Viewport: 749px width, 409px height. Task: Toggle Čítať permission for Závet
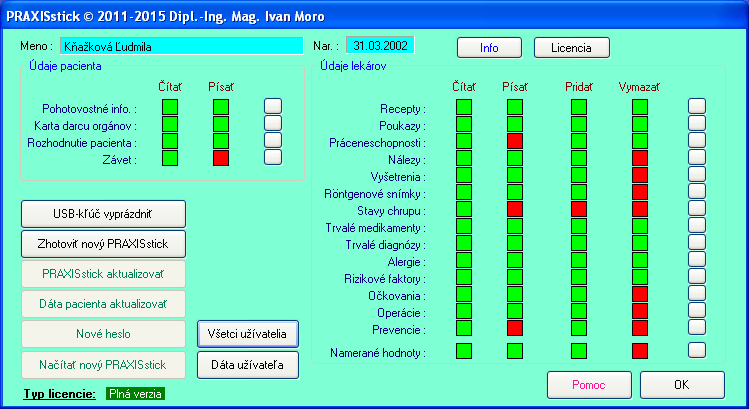click(x=170, y=158)
